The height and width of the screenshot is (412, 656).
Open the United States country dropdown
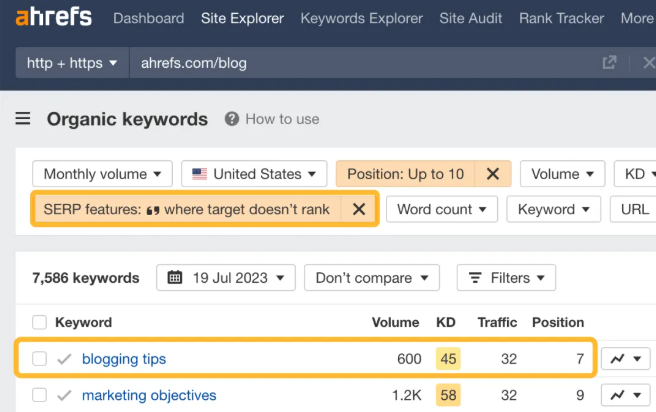(258, 174)
